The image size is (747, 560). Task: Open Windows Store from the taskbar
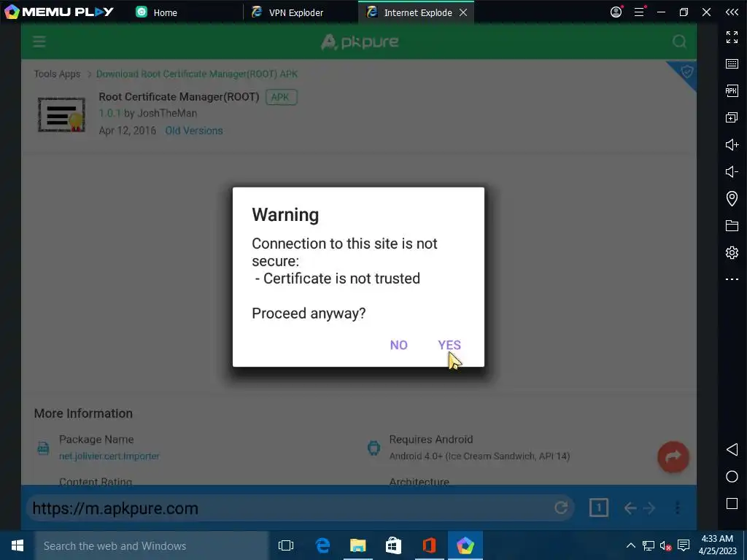pyautogui.click(x=393, y=545)
